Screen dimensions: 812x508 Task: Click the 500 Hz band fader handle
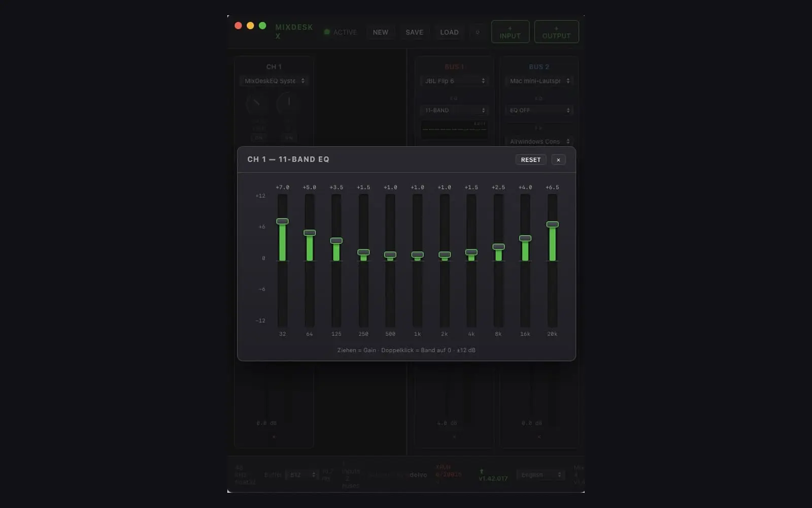tap(390, 255)
